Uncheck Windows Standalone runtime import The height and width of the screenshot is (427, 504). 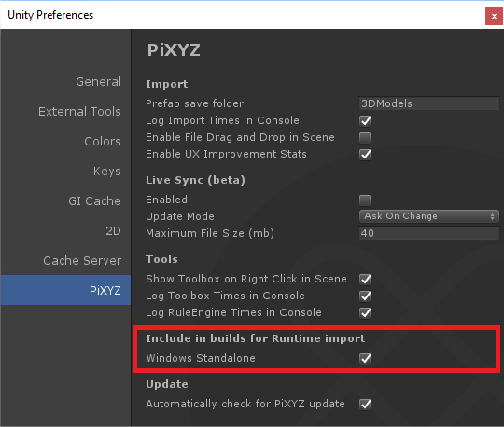coord(365,358)
